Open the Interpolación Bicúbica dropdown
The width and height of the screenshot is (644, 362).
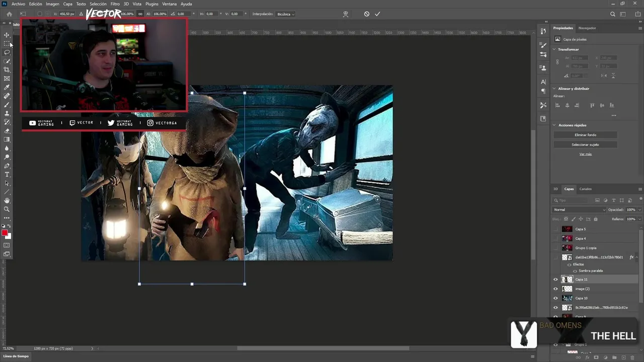click(286, 14)
